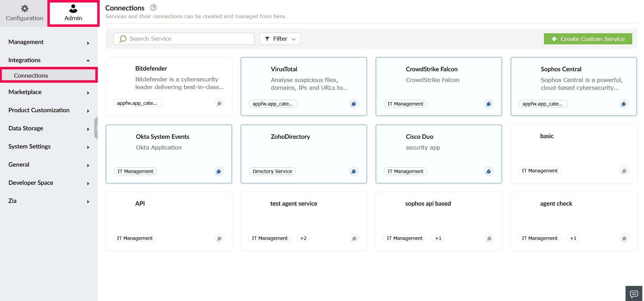This screenshot has height=301, width=644.
Task: Click the Sophos Central plug icon
Action: [x=624, y=104]
